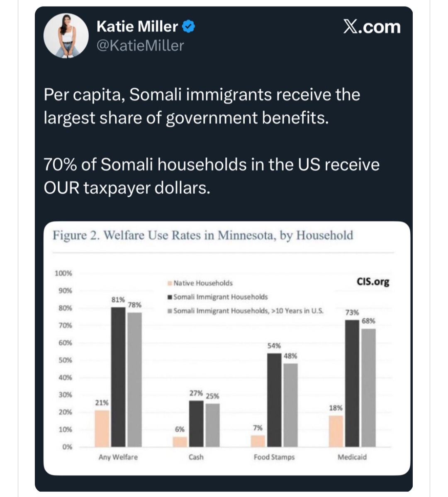Click the Native Households legend swatch
The width and height of the screenshot is (448, 497).
(x=169, y=284)
